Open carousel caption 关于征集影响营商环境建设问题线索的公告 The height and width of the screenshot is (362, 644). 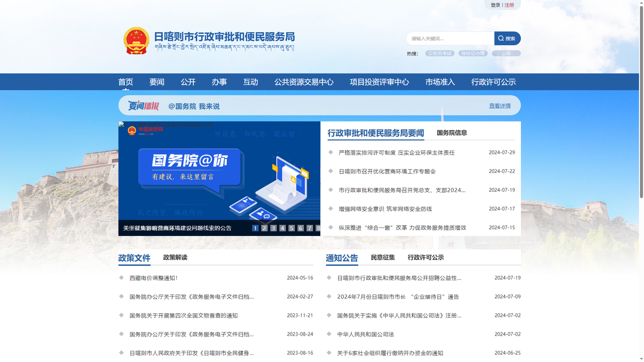(178, 228)
